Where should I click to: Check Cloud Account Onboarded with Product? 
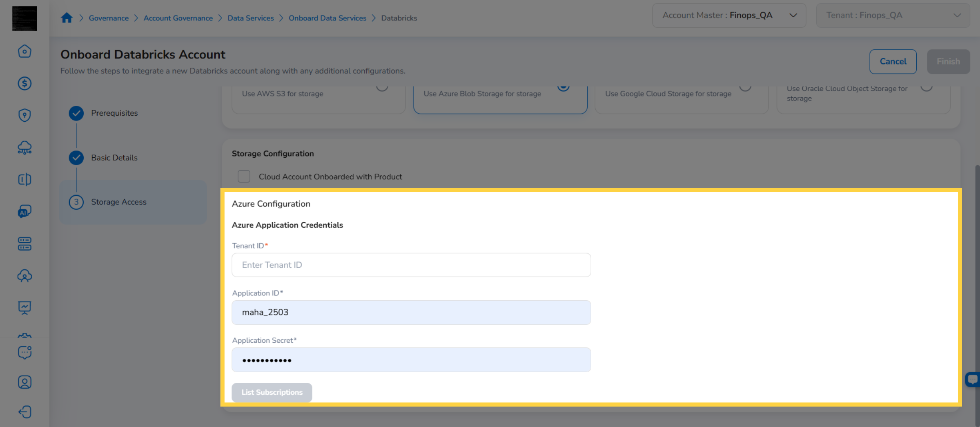click(x=244, y=177)
